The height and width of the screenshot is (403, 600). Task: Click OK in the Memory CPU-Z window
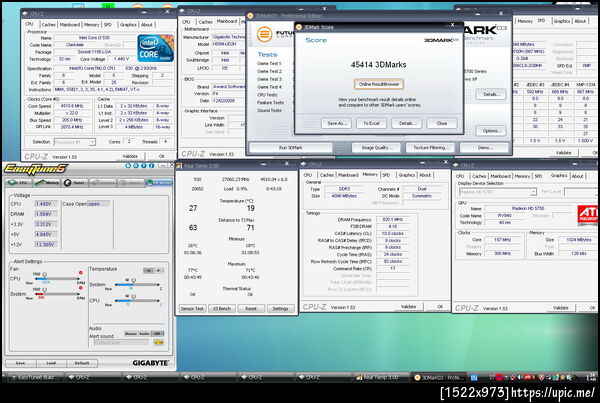click(440, 307)
